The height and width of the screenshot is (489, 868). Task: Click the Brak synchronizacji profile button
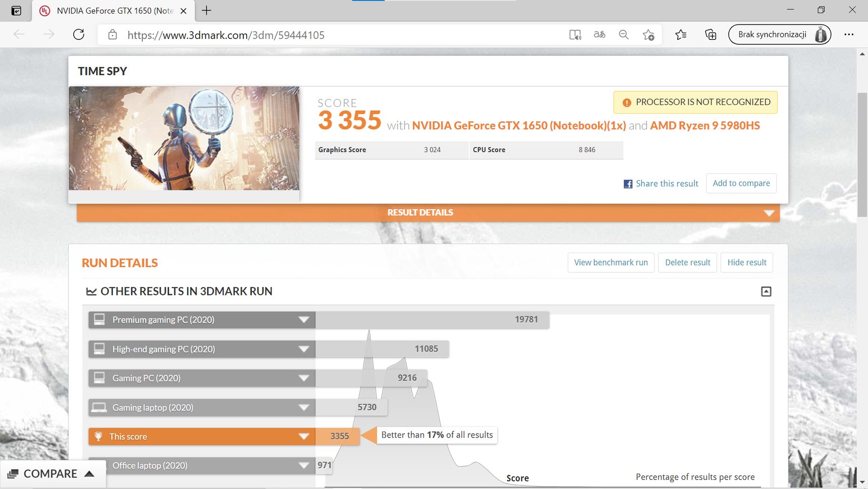coord(779,34)
